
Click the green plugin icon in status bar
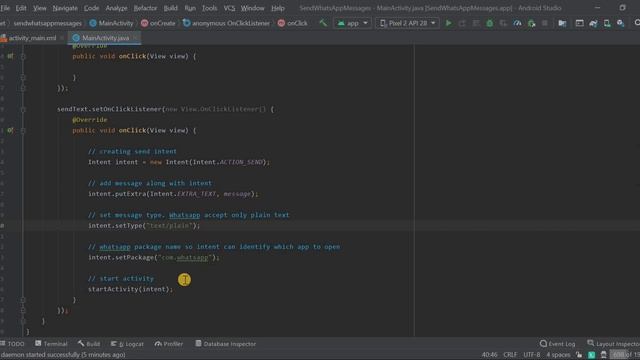(591, 355)
